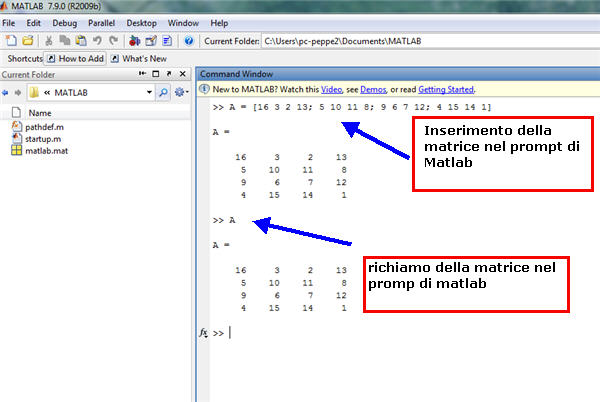Click the fx function browser icon
The height and width of the screenshot is (402, 600).
point(203,333)
